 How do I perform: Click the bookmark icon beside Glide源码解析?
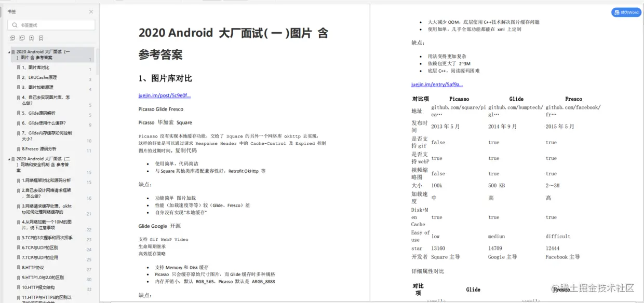[x=19, y=113]
